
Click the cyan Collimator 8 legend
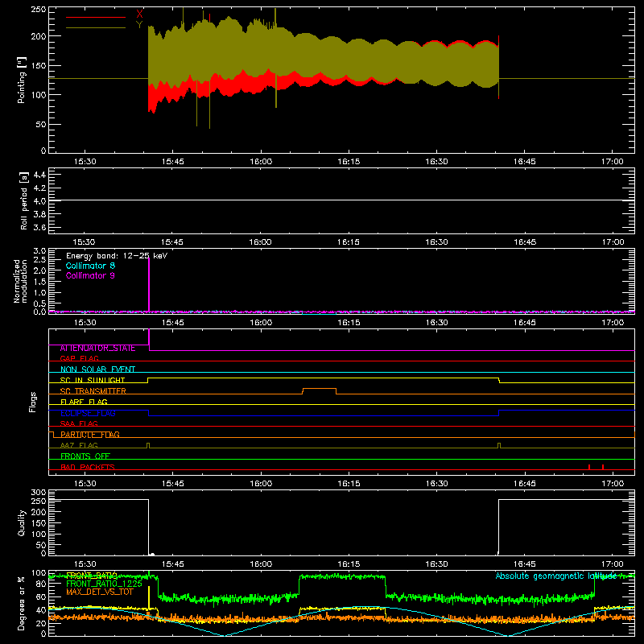coord(90,266)
